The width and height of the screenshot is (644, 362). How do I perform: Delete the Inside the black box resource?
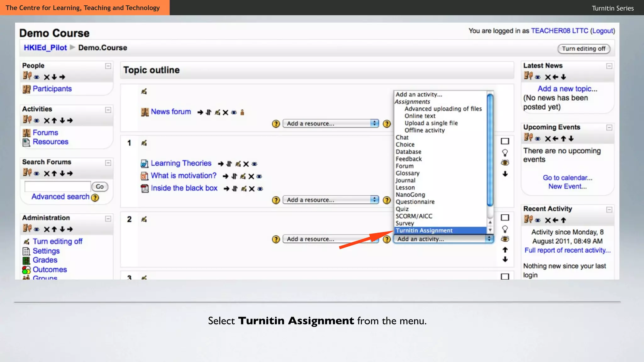pos(252,189)
